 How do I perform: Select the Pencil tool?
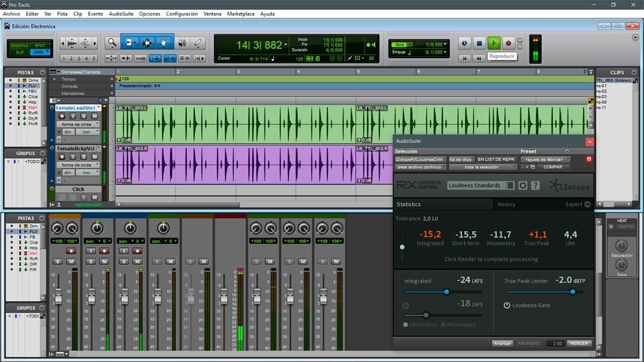click(198, 43)
